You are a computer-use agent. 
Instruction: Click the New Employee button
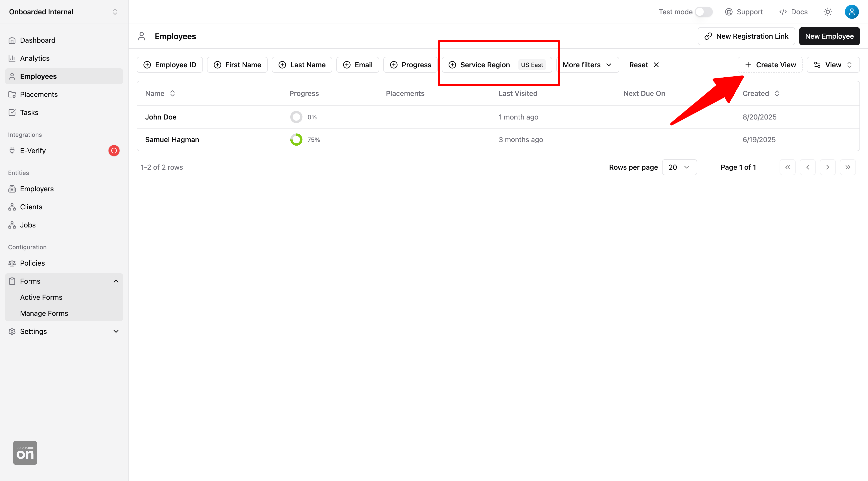pos(829,36)
